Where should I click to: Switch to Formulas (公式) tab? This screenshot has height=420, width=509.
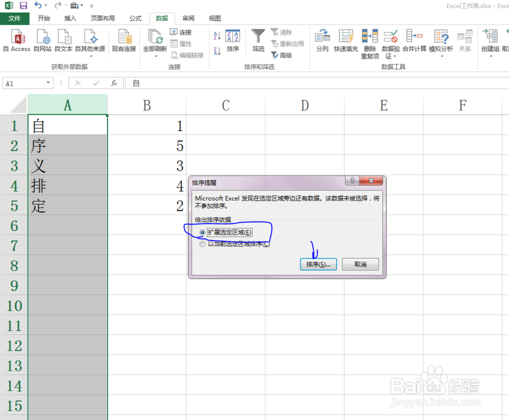point(135,18)
